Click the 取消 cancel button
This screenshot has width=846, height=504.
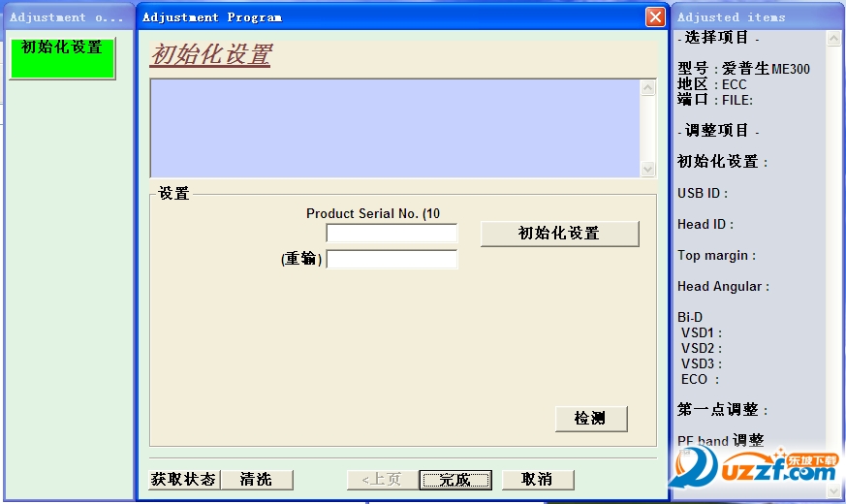[x=538, y=479]
